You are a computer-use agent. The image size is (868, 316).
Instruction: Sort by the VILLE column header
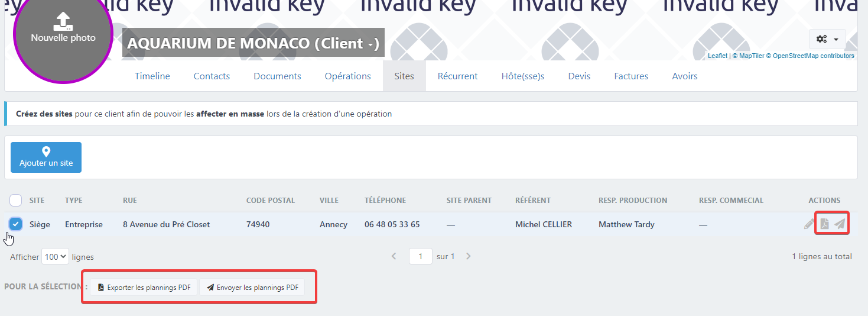point(329,200)
